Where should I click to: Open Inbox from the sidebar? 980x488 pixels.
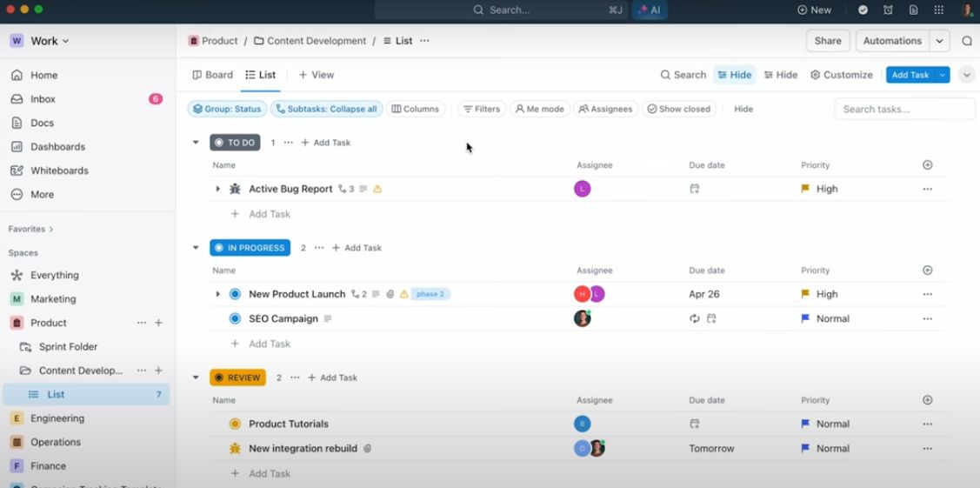pyautogui.click(x=43, y=98)
